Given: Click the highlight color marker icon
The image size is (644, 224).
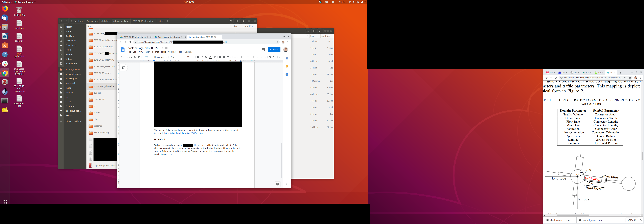Looking at the screenshot, I should (x=214, y=57).
